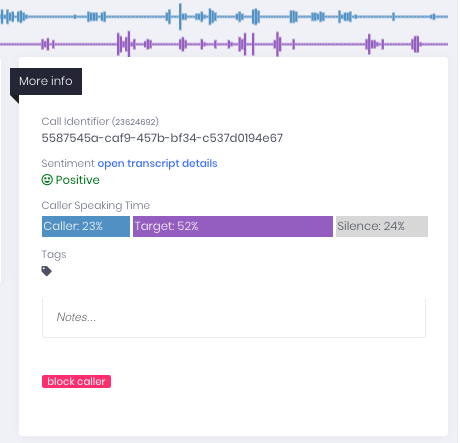Click the purple target waveform track
Image resolution: width=460 pixels, height=443 pixels.
pyautogui.click(x=224, y=44)
